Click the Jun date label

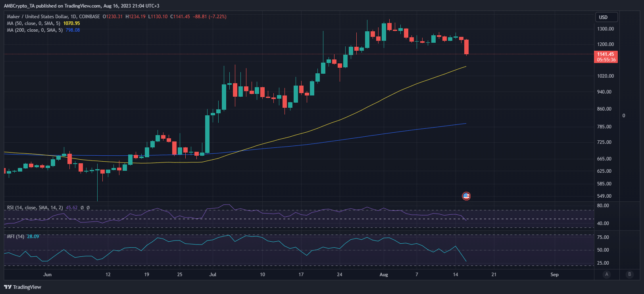pos(47,275)
